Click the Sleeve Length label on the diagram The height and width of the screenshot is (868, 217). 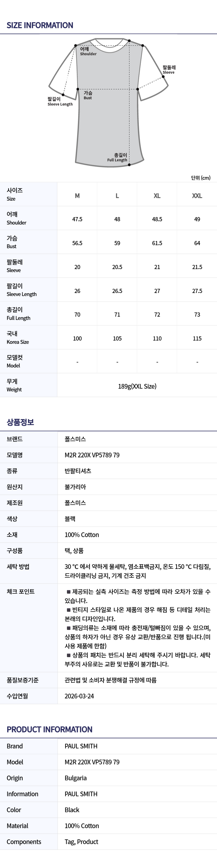click(60, 102)
